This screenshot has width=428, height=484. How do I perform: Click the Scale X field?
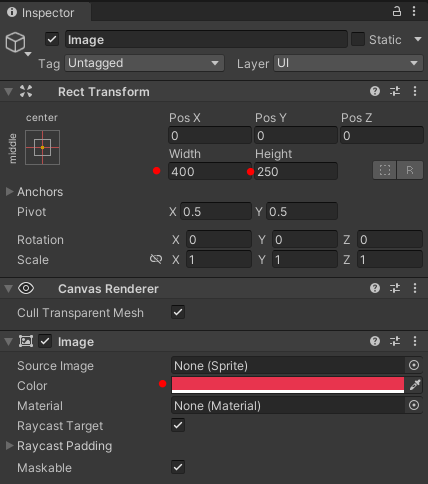(x=219, y=259)
